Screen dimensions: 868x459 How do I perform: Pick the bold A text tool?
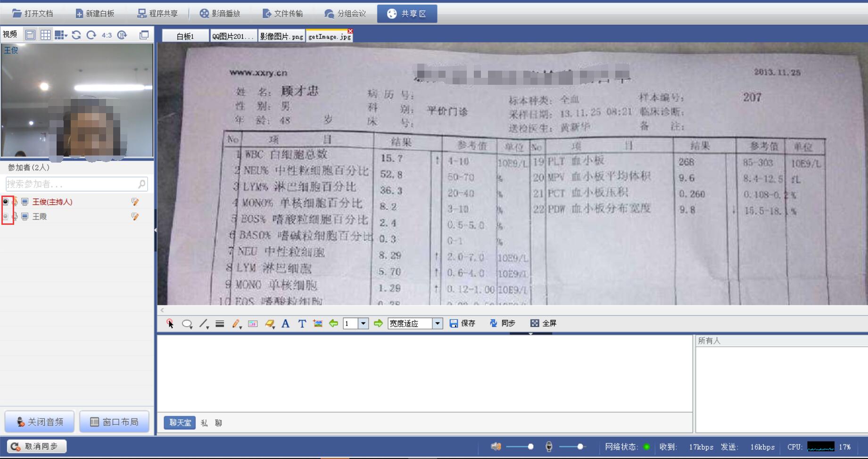(x=285, y=323)
